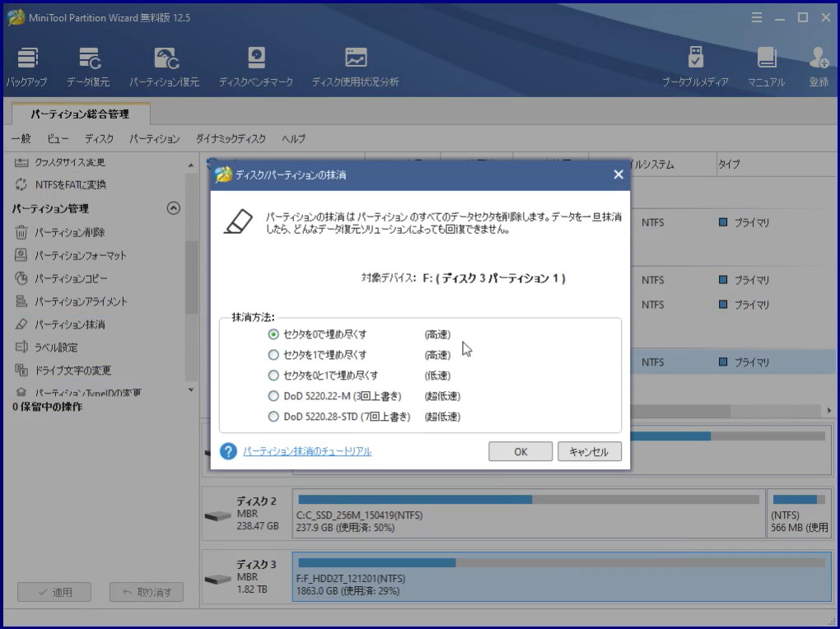Viewport: 840px width, 629px height.
Task: Open Bootable Media builder (ブータブルメディア)
Action: [695, 67]
